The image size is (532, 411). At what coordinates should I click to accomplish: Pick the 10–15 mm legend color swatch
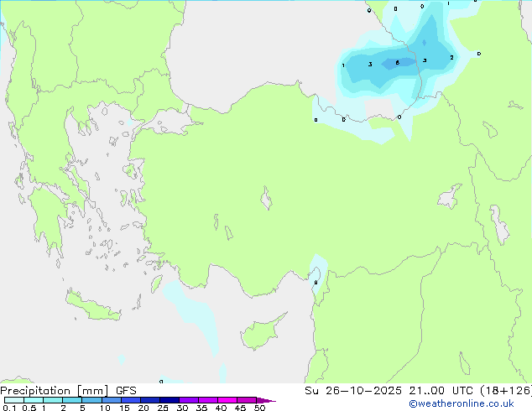point(112,400)
